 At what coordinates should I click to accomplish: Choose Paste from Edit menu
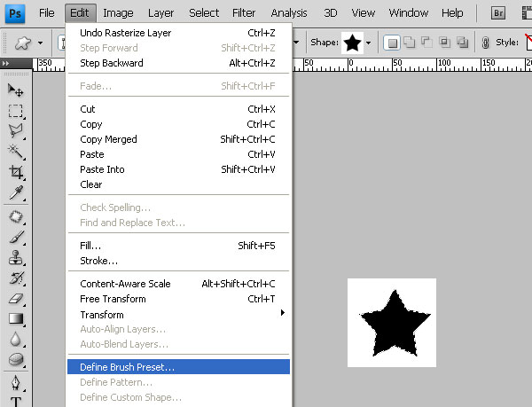click(x=178, y=154)
